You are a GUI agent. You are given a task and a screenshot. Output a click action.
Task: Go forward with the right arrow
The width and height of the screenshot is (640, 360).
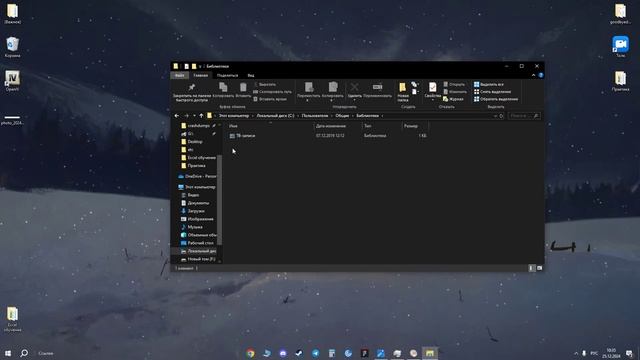[186, 116]
